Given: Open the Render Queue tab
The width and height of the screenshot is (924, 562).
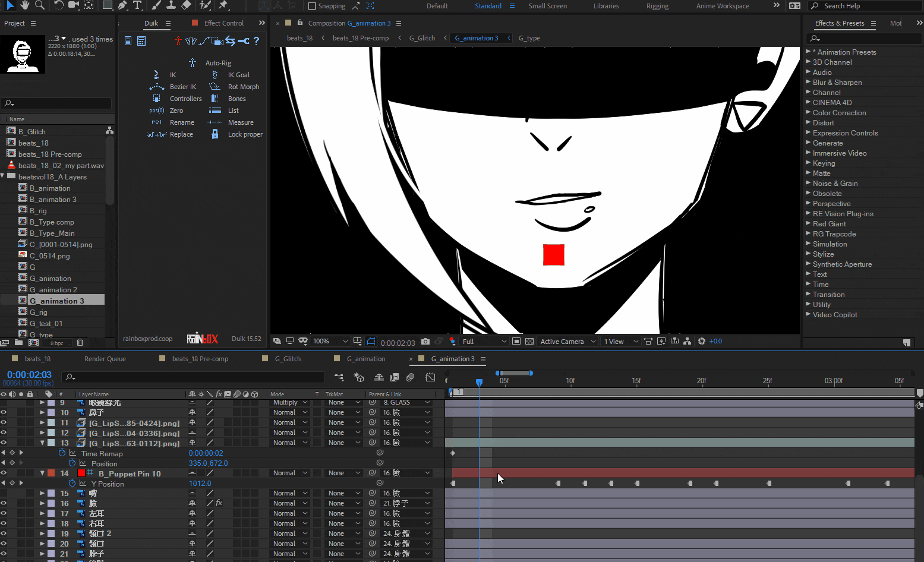Looking at the screenshot, I should click(x=105, y=359).
